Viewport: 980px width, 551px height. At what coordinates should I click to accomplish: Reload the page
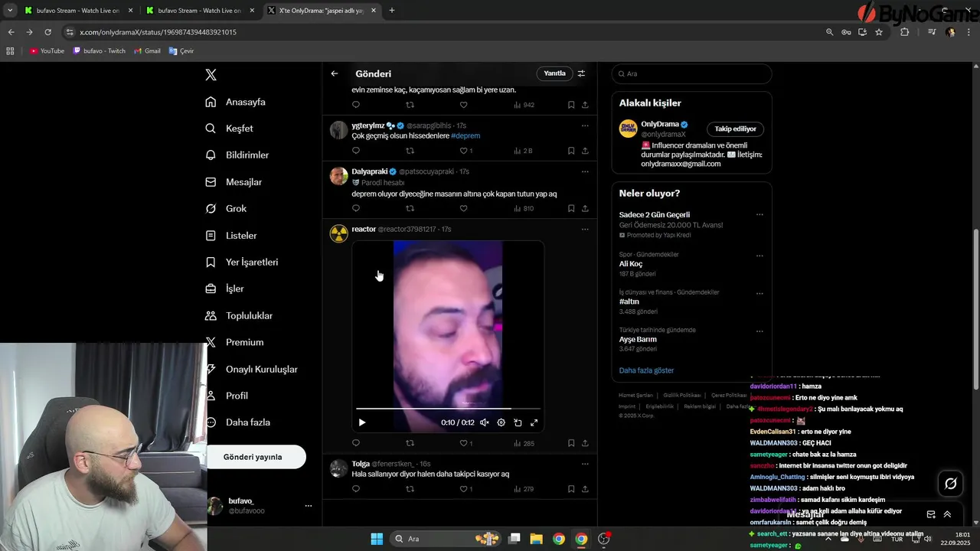click(x=47, y=32)
